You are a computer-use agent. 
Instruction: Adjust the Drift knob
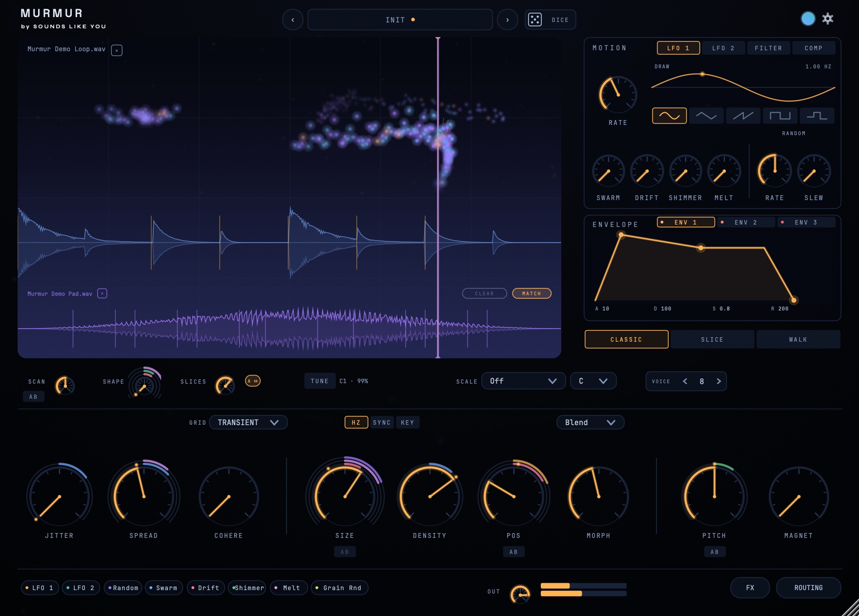(647, 171)
